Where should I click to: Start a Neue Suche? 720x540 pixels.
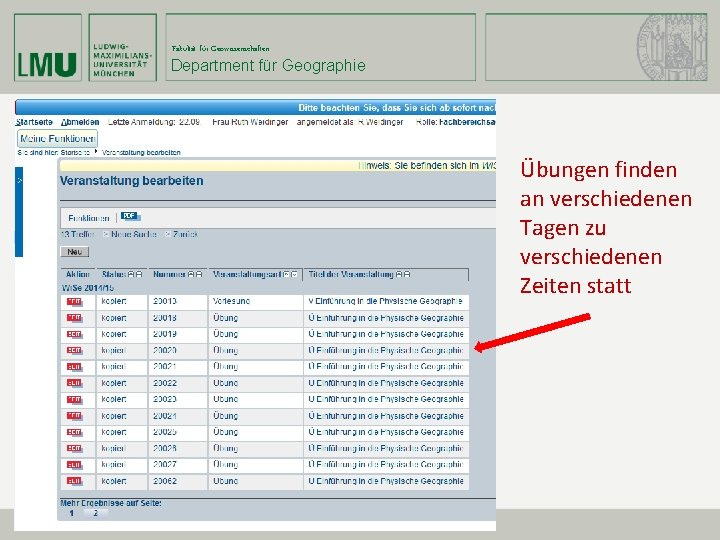[x=133, y=234]
